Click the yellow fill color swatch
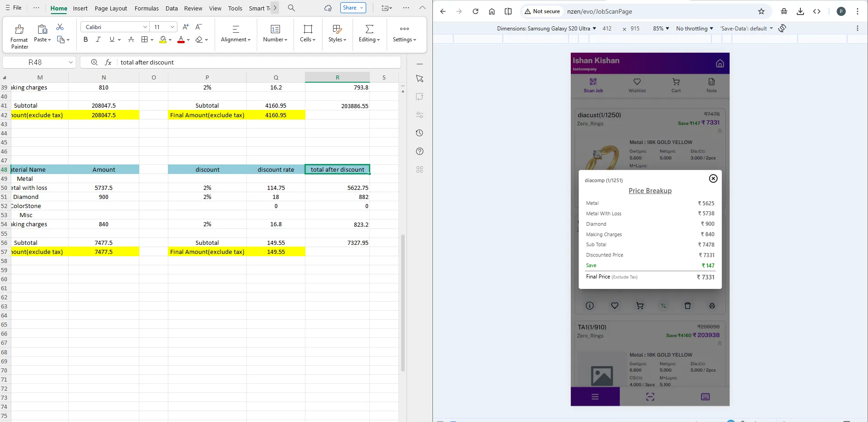This screenshot has width=868, height=422. 163,40
